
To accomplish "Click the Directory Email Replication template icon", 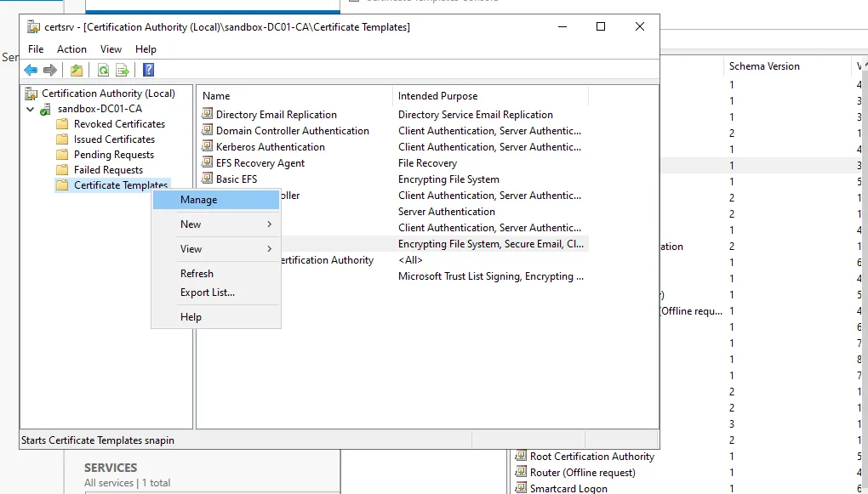I will tap(207, 115).
